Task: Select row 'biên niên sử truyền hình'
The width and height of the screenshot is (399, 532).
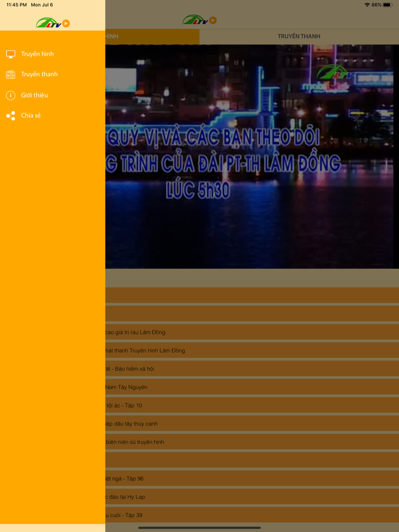Action: coord(252,442)
